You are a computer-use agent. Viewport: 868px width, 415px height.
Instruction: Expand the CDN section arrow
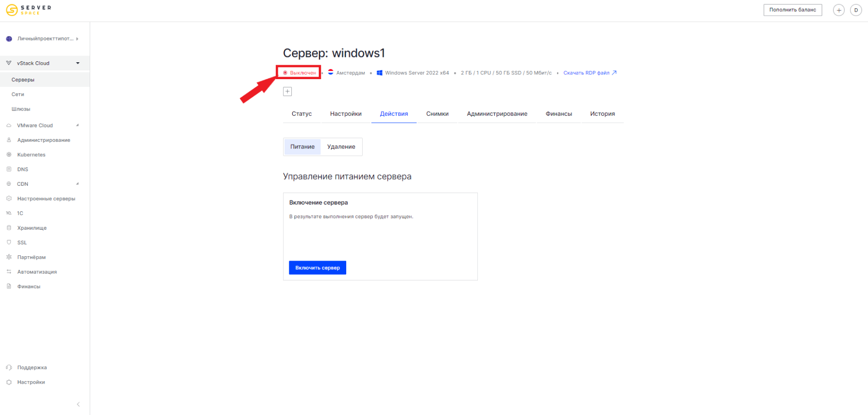(77, 184)
